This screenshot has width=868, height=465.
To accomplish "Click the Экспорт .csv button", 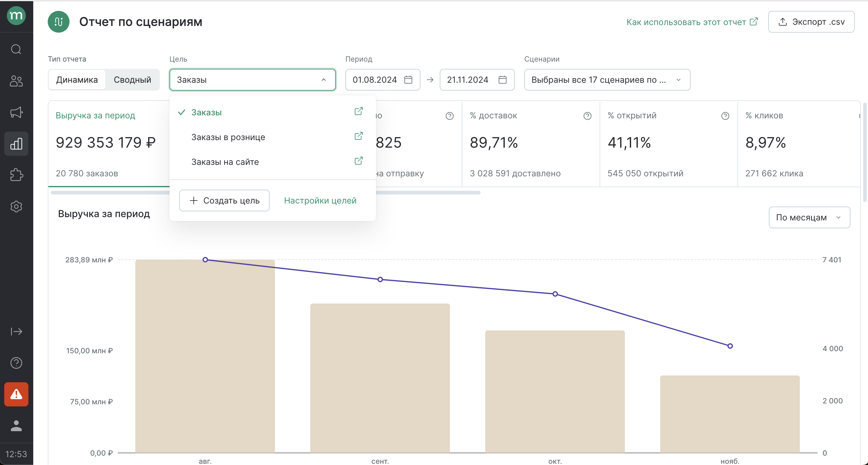I will [x=811, y=22].
